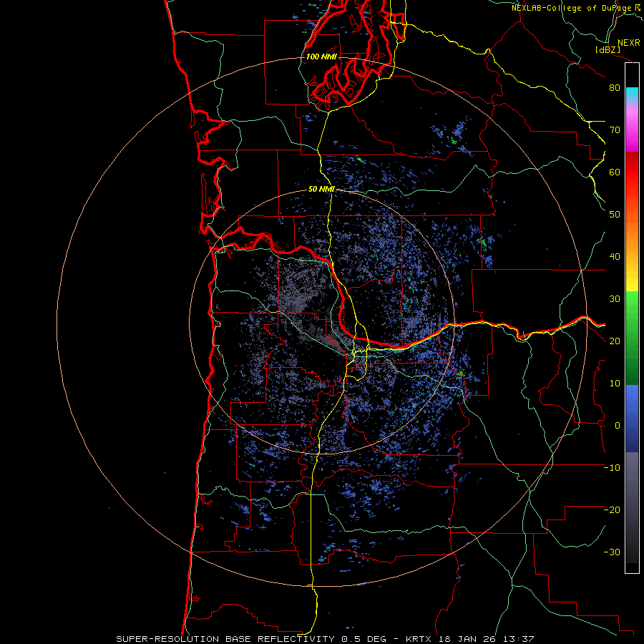Click the 0 dBZ scale label
The width and height of the screenshot is (644, 644).
[618, 426]
